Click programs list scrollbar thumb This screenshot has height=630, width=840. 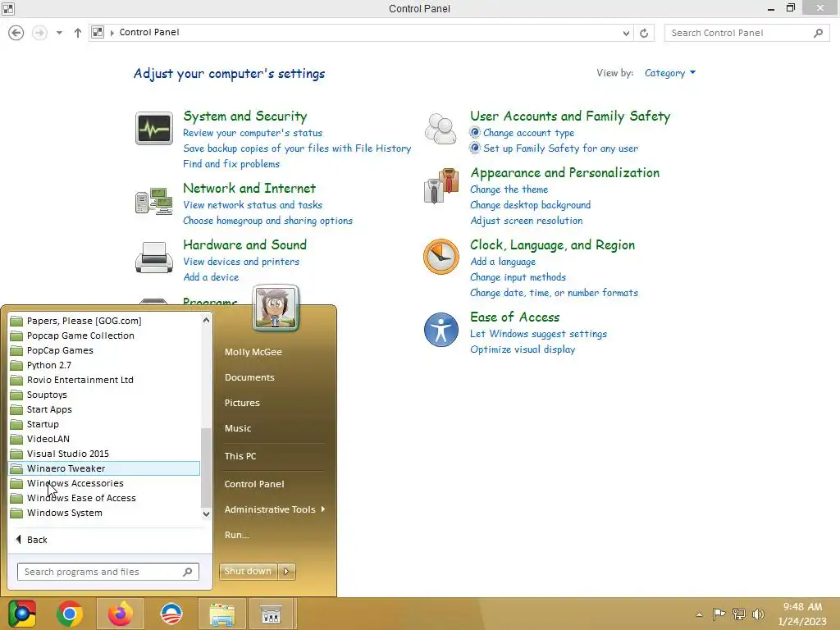206,467
